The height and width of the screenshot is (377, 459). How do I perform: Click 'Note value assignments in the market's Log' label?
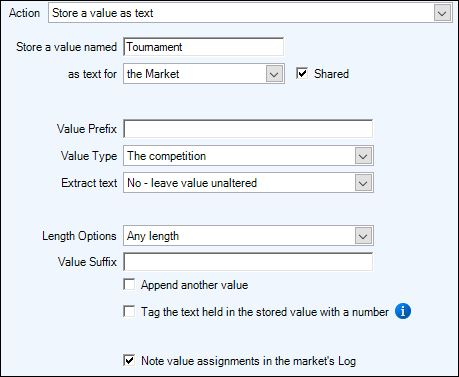point(249,361)
